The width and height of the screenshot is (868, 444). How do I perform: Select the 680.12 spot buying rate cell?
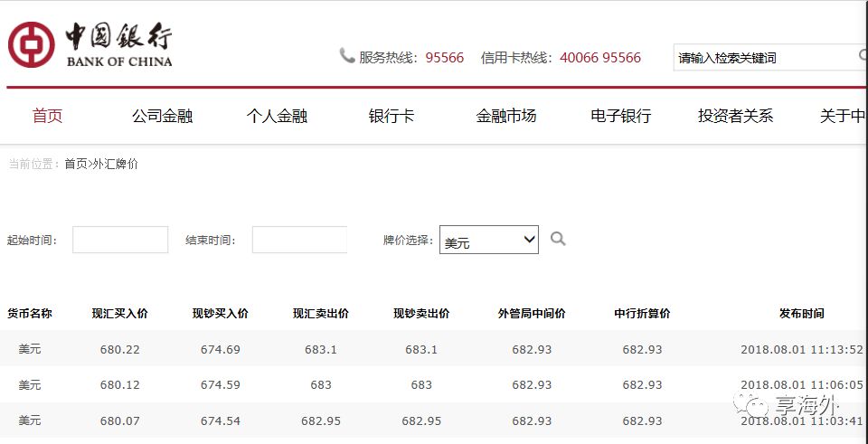tap(120, 384)
